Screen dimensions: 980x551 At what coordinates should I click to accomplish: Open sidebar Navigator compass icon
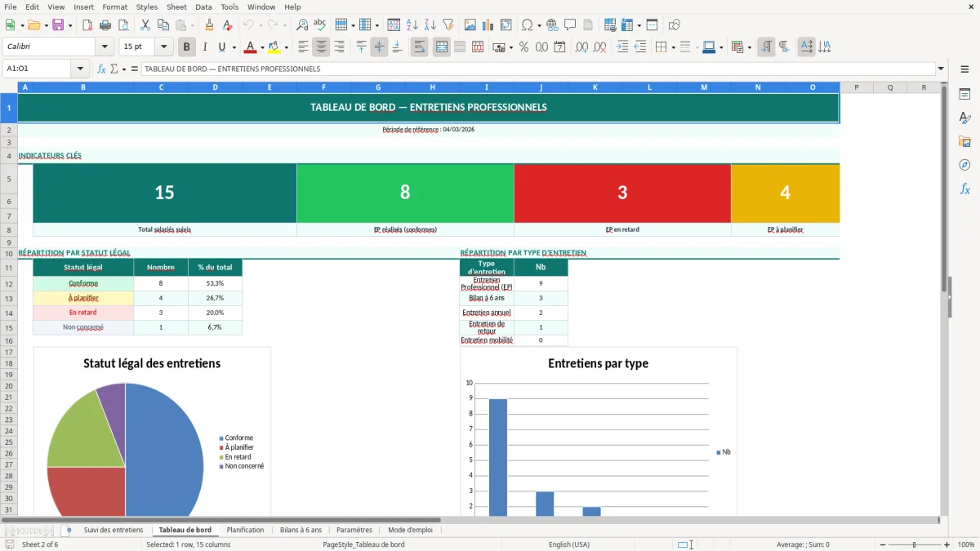[964, 165]
